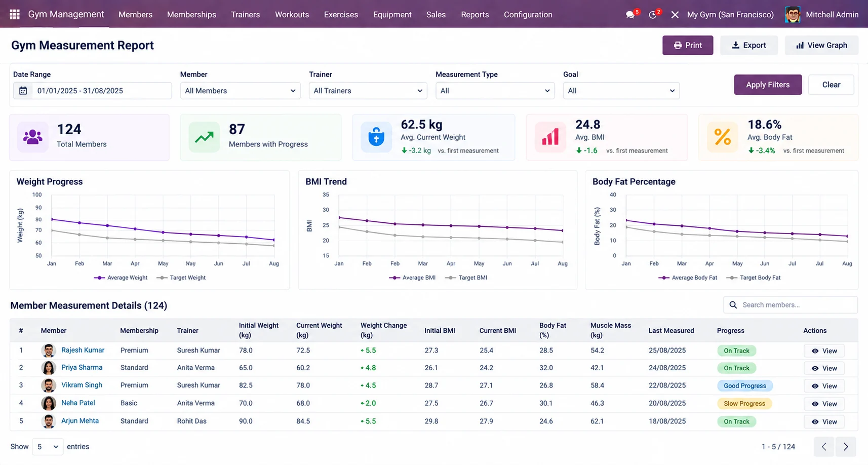This screenshot has height=465, width=868.
Task: Expand the All Members dropdown
Action: click(x=240, y=91)
